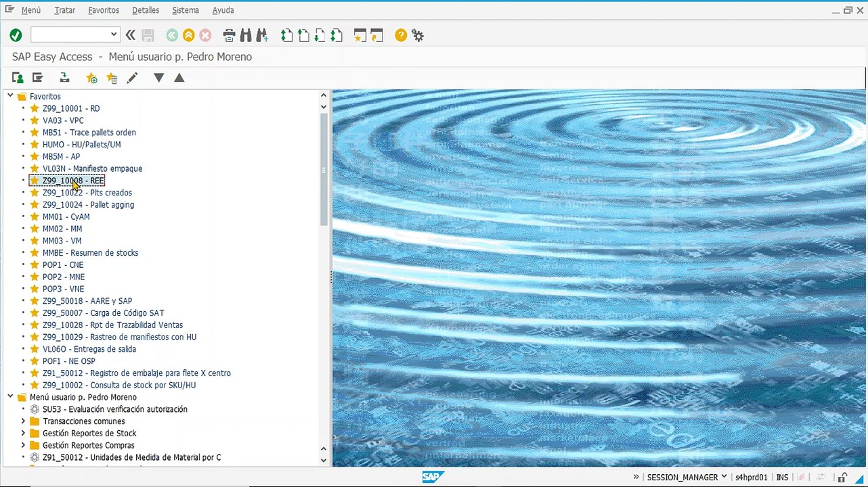Open Help with the question mark icon
This screenshot has width=868, height=487.
point(401,35)
